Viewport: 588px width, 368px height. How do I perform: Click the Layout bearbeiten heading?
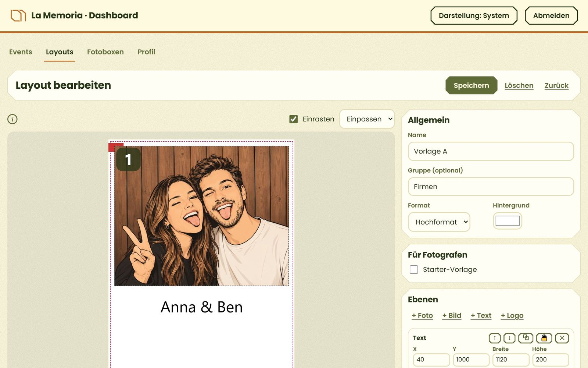[x=63, y=85]
